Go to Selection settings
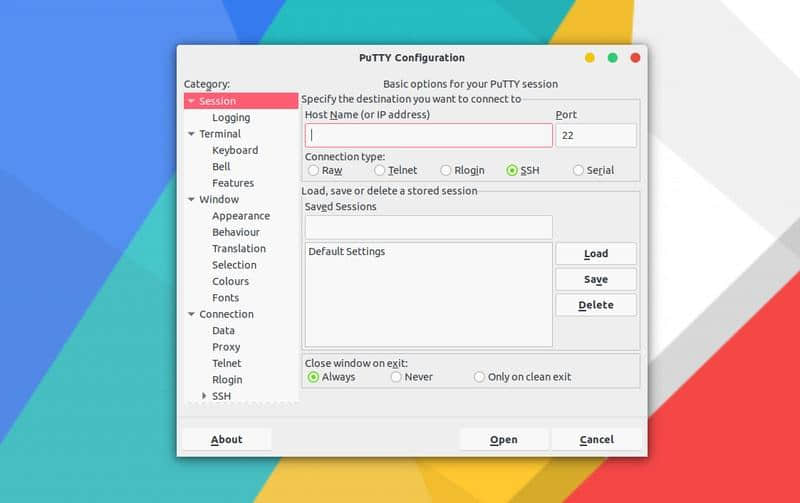The image size is (800, 503). pyautogui.click(x=234, y=265)
